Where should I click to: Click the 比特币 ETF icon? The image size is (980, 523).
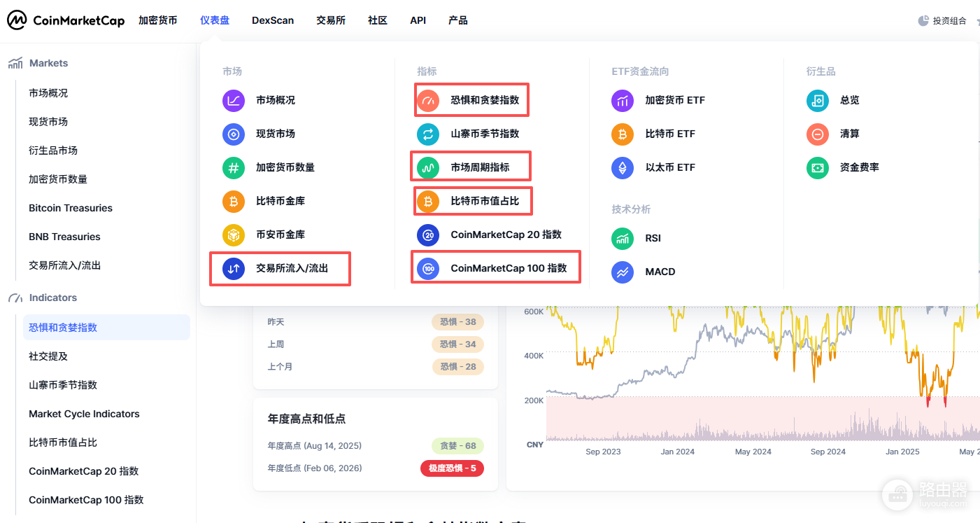coord(623,134)
